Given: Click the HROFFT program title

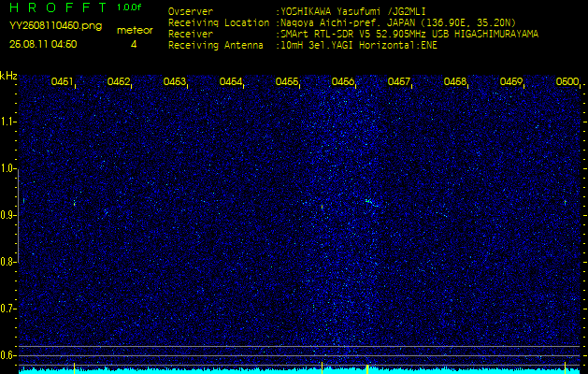Looking at the screenshot, I should (58, 7).
